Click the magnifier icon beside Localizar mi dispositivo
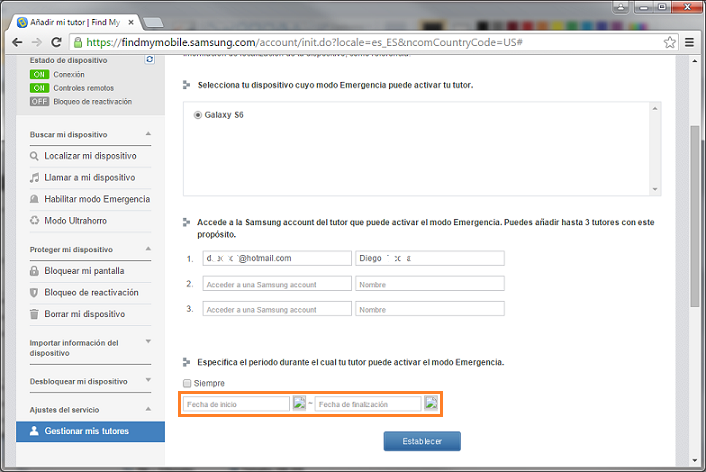This screenshot has width=706, height=472. pos(34,156)
